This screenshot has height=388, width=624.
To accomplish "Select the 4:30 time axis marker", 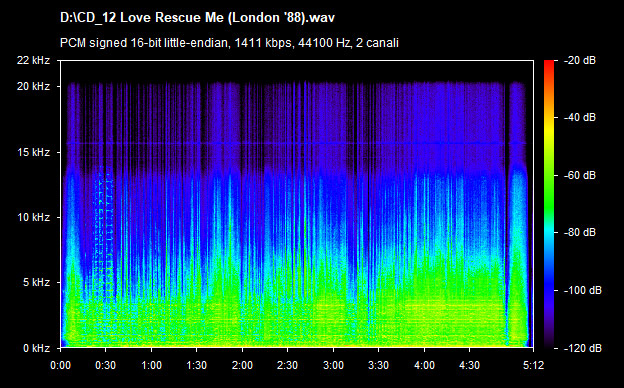I will point(470,365).
